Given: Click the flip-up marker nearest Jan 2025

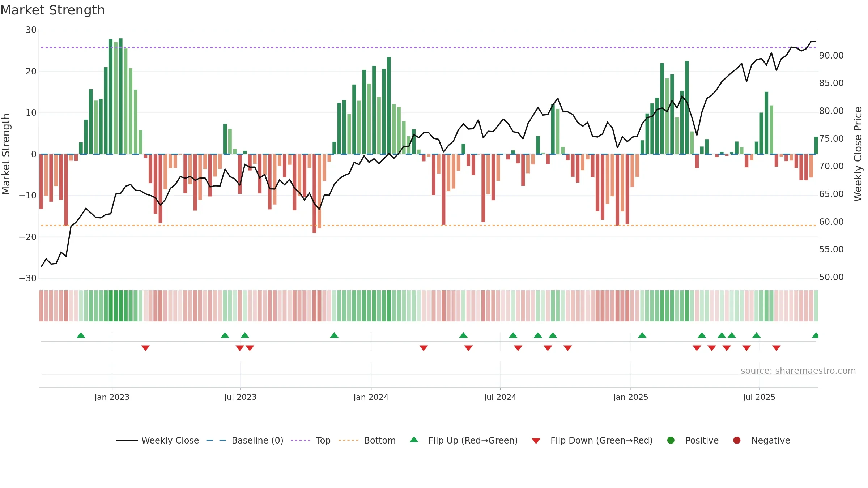Looking at the screenshot, I should click(x=642, y=335).
